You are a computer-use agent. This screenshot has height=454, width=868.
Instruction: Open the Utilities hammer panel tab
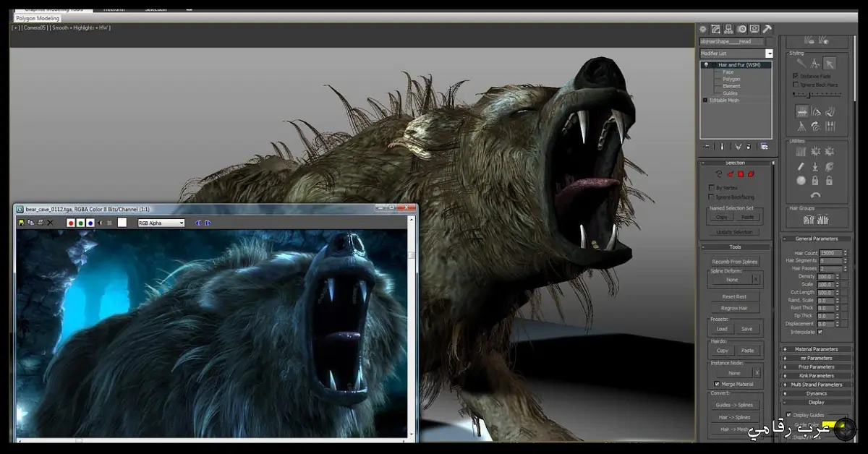pos(767,29)
